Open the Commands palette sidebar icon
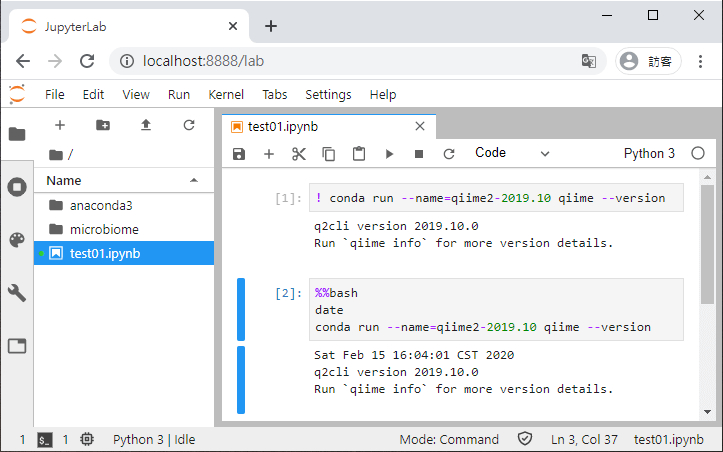The height and width of the screenshot is (452, 723). [x=17, y=240]
